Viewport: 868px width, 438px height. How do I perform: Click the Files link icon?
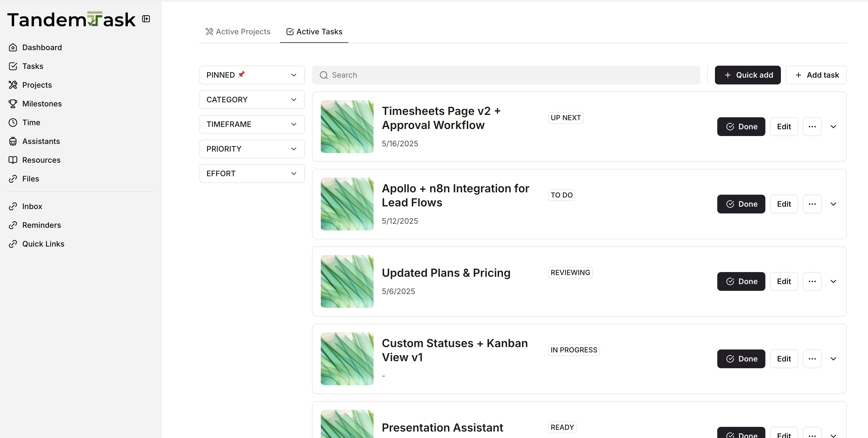tap(13, 179)
